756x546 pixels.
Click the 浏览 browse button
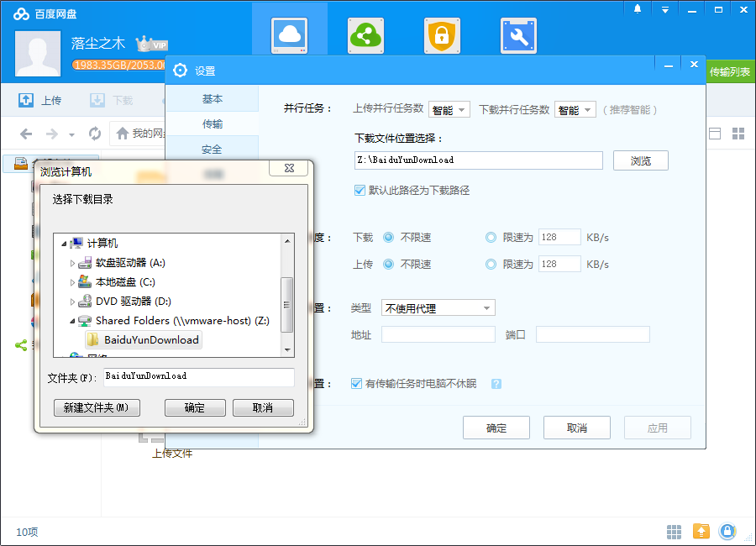641,160
